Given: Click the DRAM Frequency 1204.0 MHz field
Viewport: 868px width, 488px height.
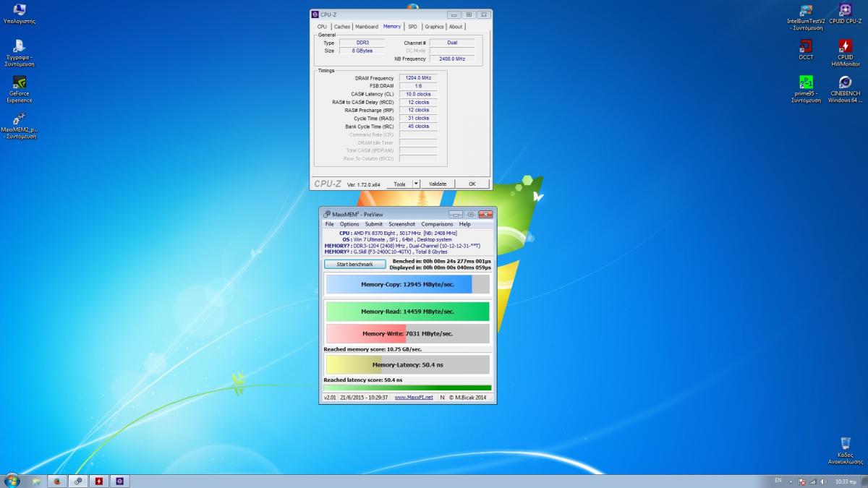Looking at the screenshot, I should tap(418, 78).
